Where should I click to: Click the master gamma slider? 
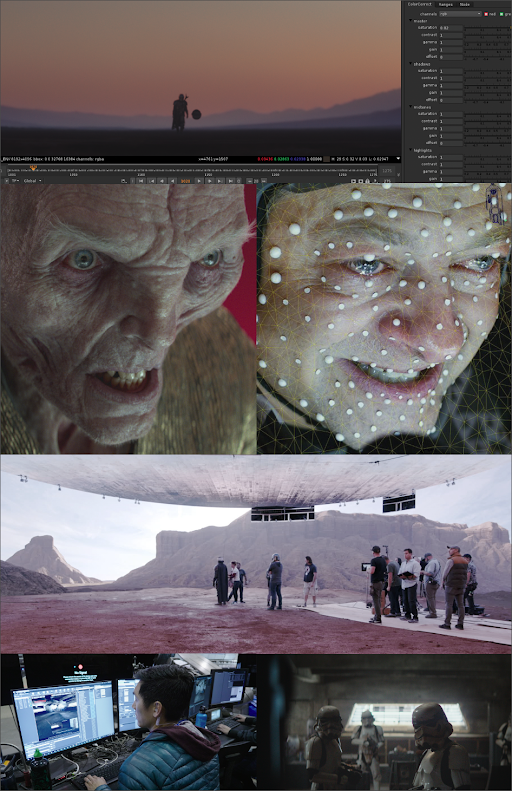(488, 42)
